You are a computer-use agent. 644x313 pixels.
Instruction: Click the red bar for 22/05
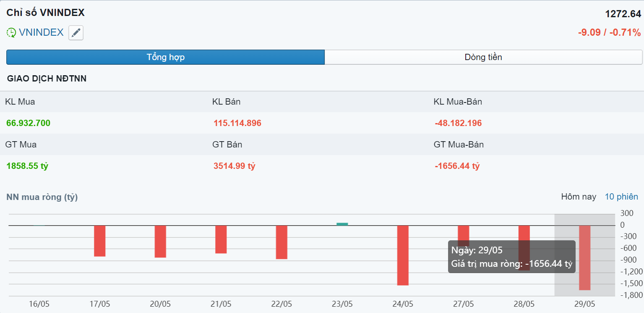(282, 242)
